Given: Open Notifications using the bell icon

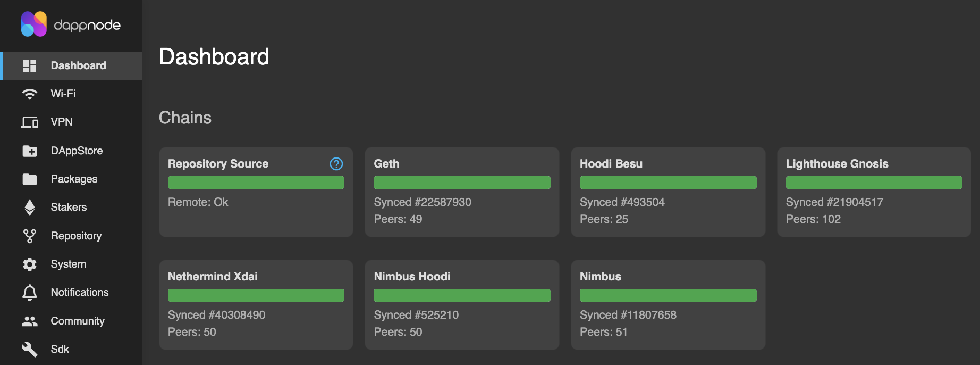Looking at the screenshot, I should point(30,293).
